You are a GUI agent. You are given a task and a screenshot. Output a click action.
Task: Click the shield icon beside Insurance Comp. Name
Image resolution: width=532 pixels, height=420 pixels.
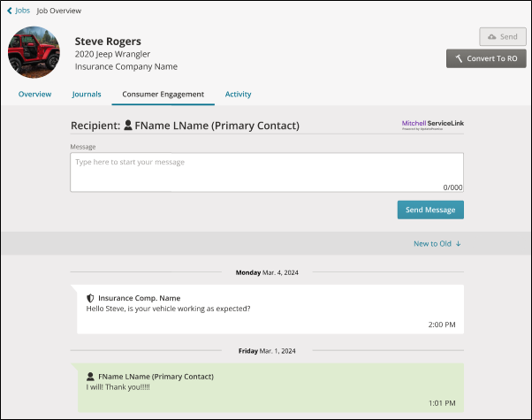coord(90,298)
